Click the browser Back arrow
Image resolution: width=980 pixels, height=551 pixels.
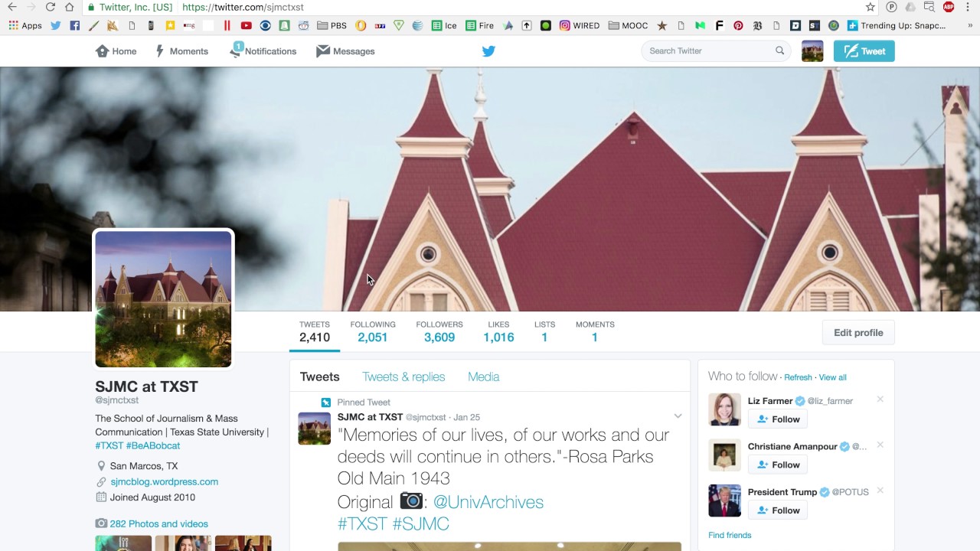coord(11,7)
